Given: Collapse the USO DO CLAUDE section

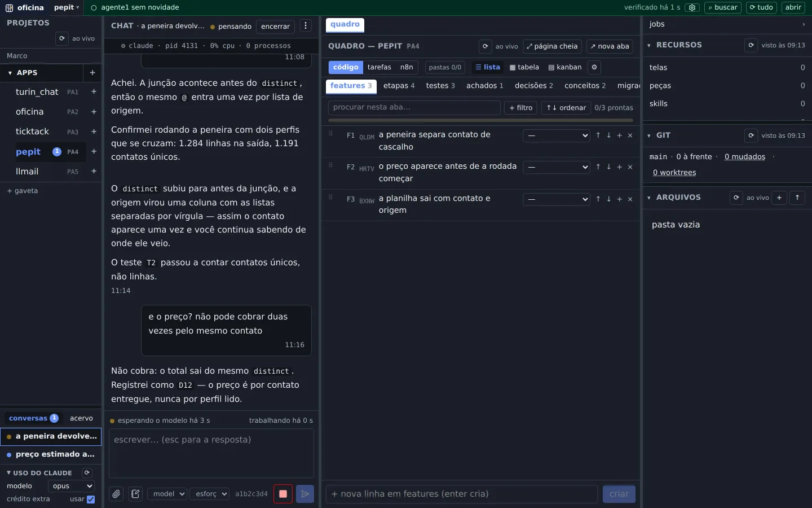Looking at the screenshot, I should (x=9, y=473).
